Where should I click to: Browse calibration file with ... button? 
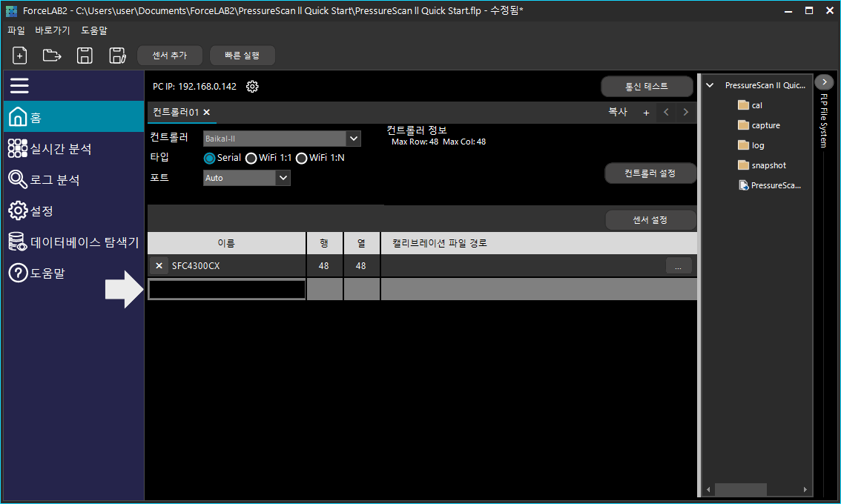[679, 266]
